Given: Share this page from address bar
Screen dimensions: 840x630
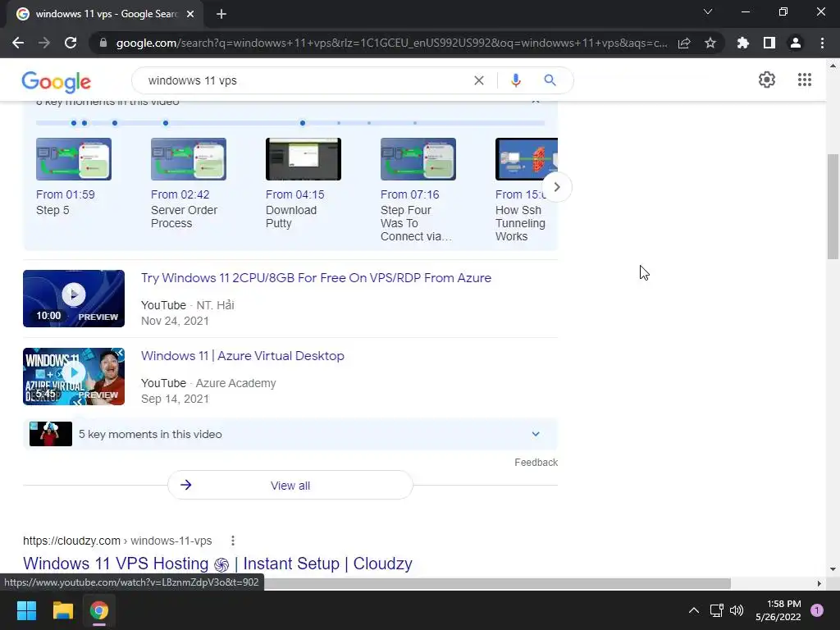Looking at the screenshot, I should (x=684, y=43).
